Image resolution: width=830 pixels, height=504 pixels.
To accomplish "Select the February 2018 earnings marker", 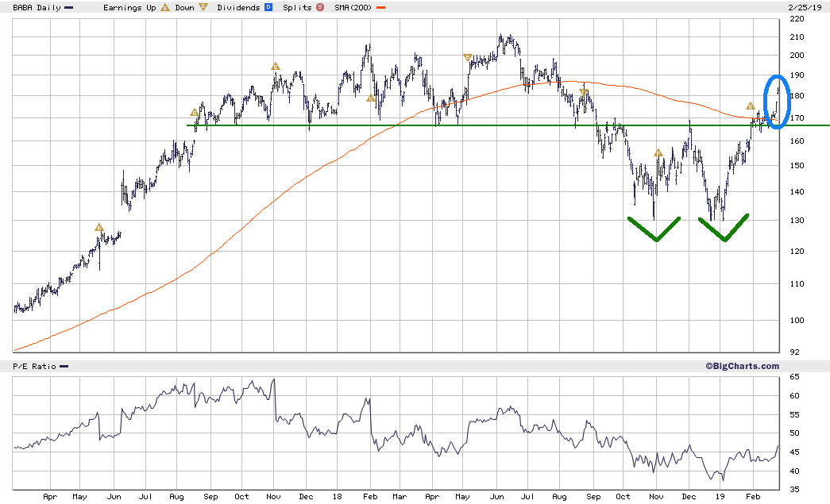I will pos(371,98).
